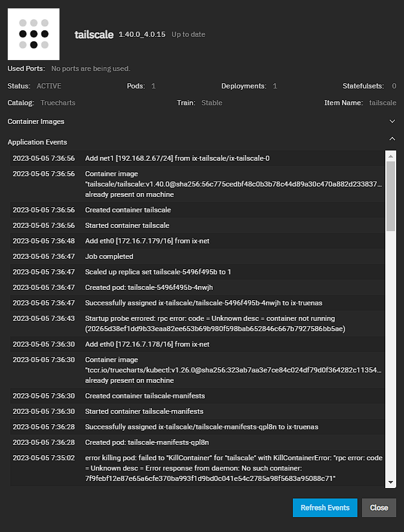The width and height of the screenshot is (404, 532).
Task: Select event 'Started container tailscale-manifests'
Action: 197,411
